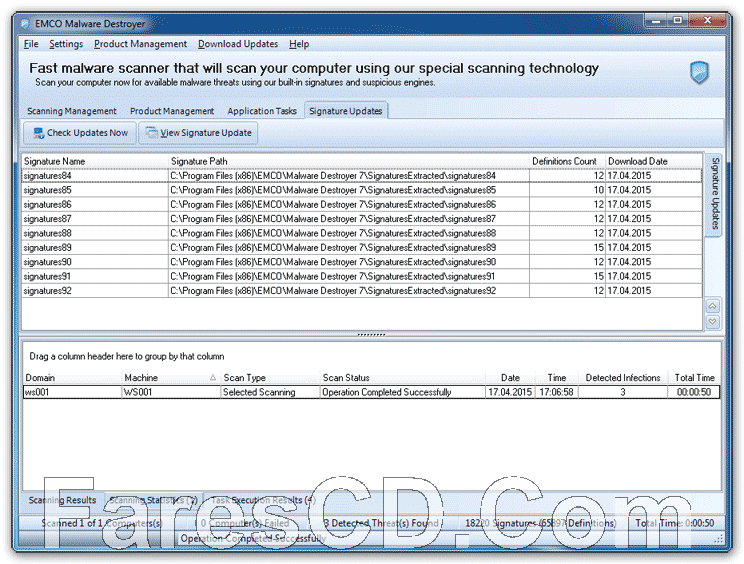Select the ws001 domain cell
Image resolution: width=744 pixels, height=564 pixels.
pyautogui.click(x=73, y=392)
